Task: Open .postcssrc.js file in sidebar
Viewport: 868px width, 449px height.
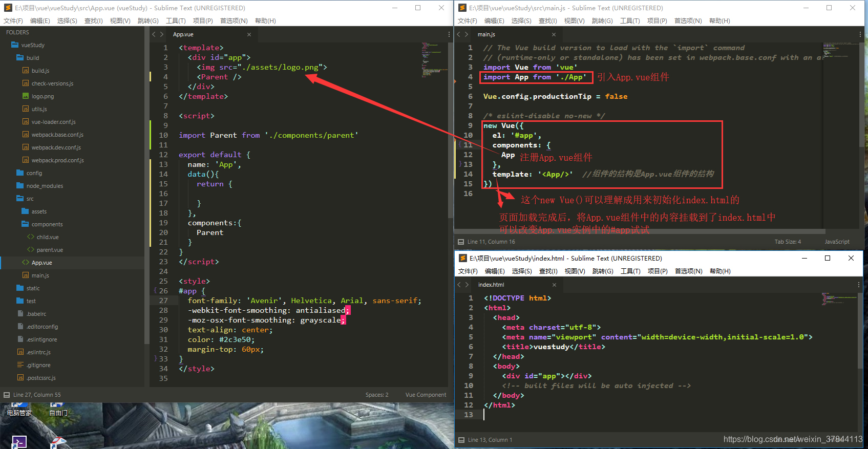Action: point(41,378)
